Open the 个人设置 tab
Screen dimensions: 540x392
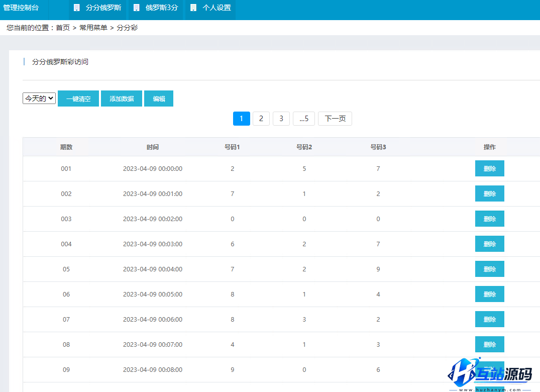pyautogui.click(x=217, y=8)
